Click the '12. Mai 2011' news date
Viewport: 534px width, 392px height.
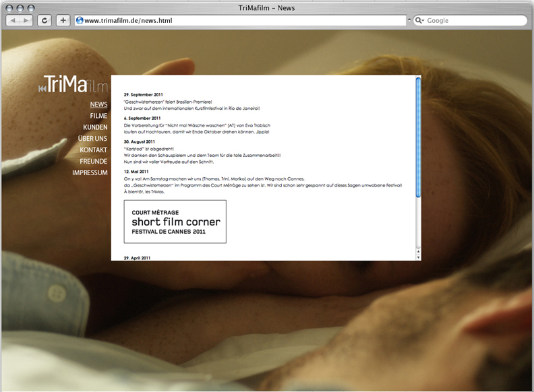tap(136, 172)
